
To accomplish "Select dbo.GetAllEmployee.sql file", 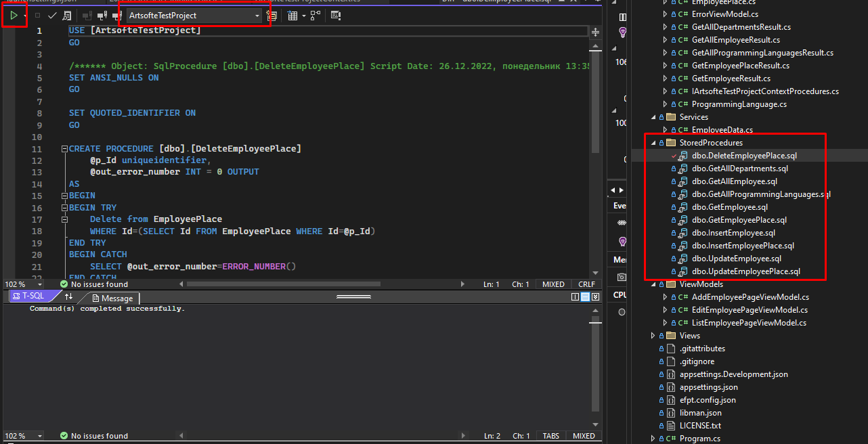I will [x=735, y=181].
